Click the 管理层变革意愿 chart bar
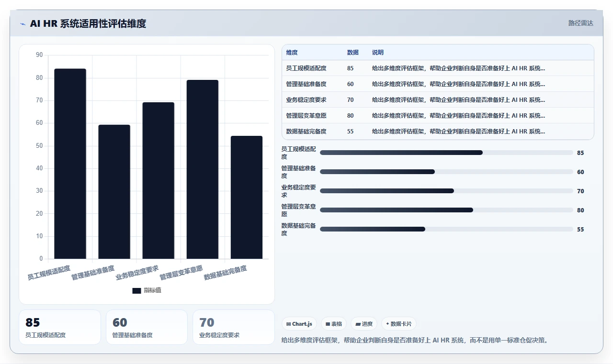613x364 pixels. pos(203,169)
